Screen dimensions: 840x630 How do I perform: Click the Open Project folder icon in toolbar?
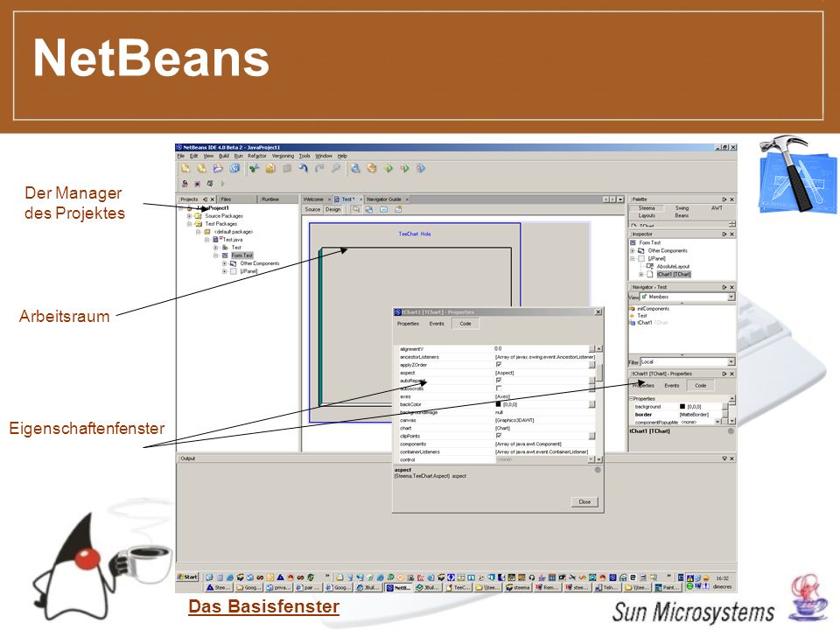tap(218, 168)
